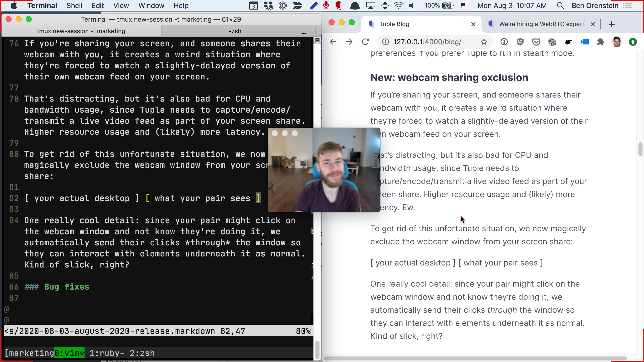Click the green upload arrow extension
Screen dimensions: 644x362
(633, 42)
